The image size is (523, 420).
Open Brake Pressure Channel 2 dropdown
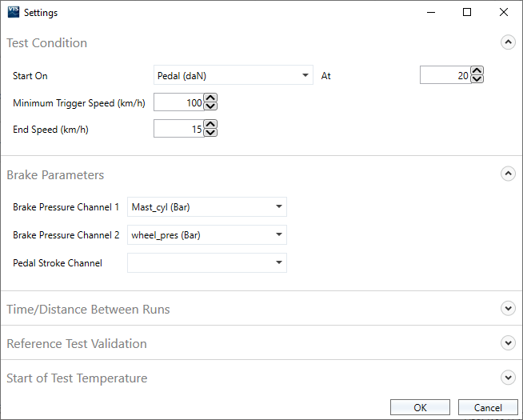click(206, 235)
